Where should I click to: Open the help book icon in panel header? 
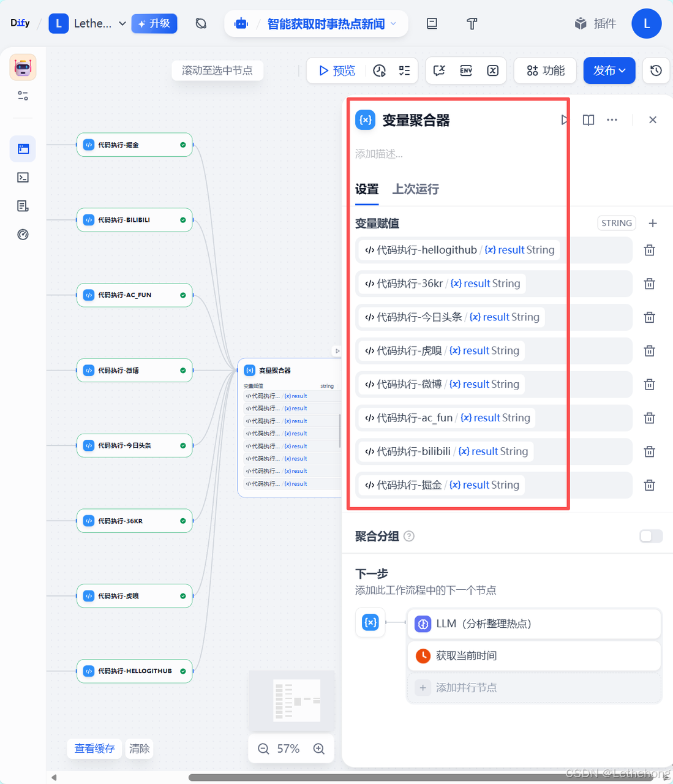point(588,120)
